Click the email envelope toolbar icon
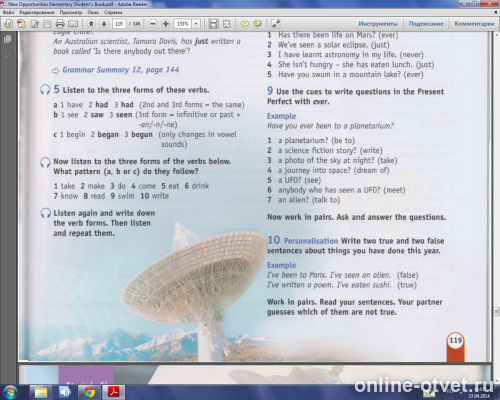The image size is (500, 400). (x=73, y=24)
